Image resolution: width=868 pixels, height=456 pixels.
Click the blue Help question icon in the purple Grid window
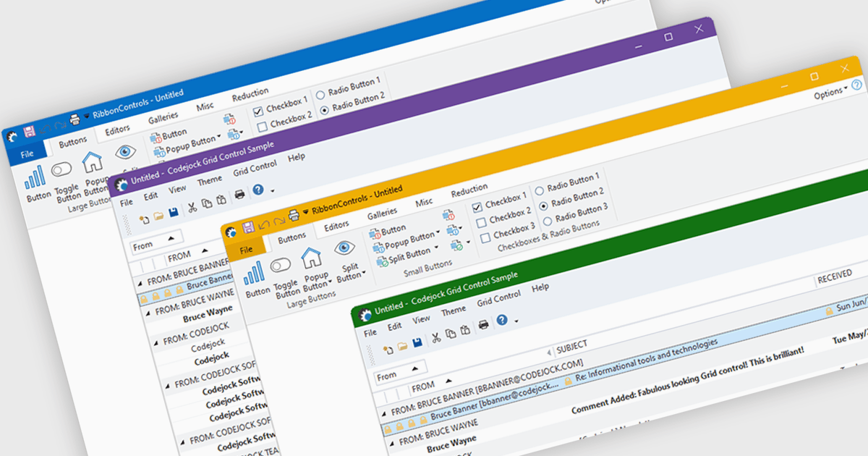258,191
